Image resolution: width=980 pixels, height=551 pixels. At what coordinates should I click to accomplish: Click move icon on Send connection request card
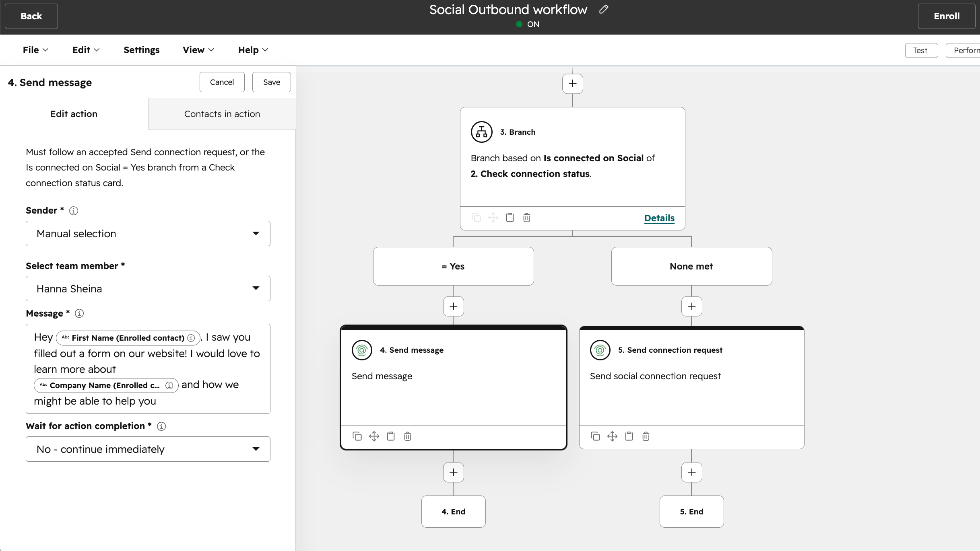click(x=612, y=436)
